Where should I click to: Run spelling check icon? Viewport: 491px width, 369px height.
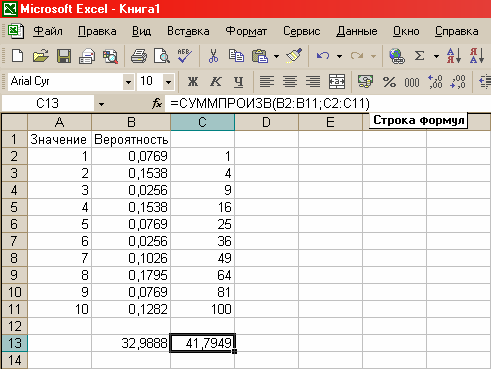point(184,56)
